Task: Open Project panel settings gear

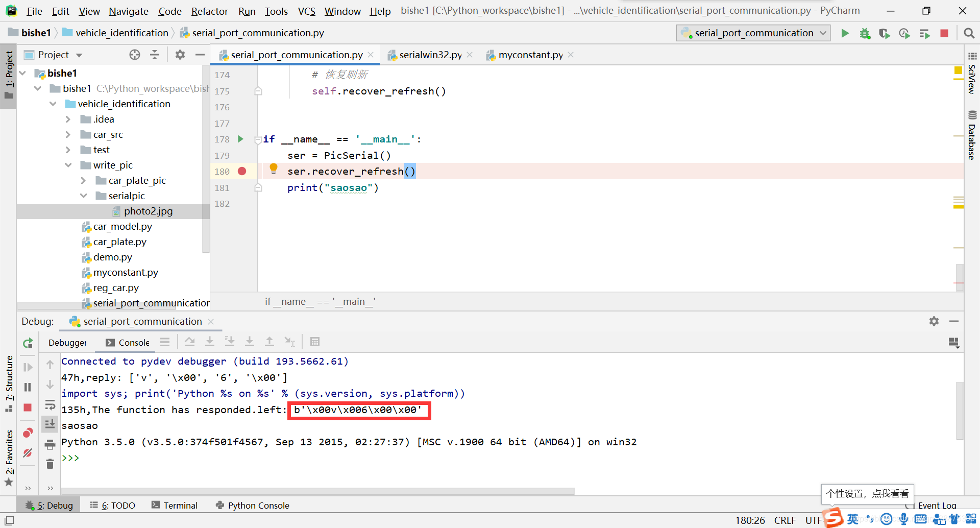Action: [180, 55]
